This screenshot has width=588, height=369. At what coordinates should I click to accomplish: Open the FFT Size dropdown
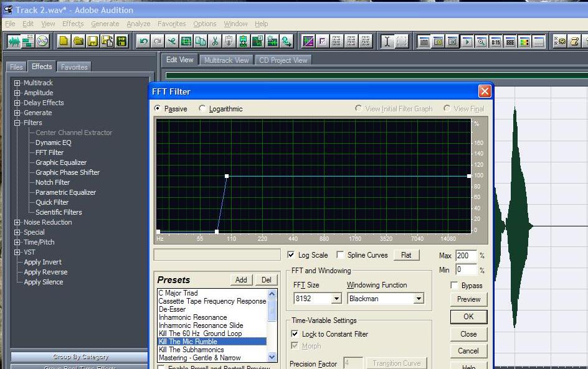click(x=336, y=299)
